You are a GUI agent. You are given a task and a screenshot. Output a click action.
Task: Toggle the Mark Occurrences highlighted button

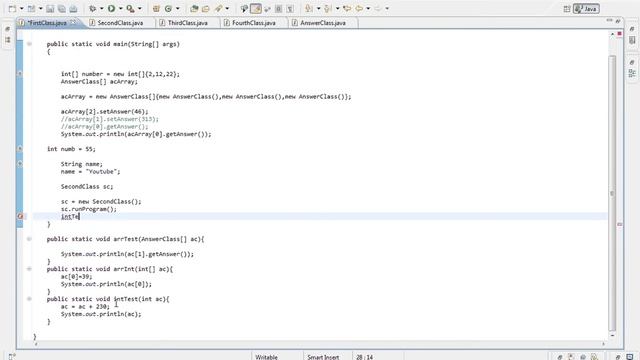pos(256,9)
